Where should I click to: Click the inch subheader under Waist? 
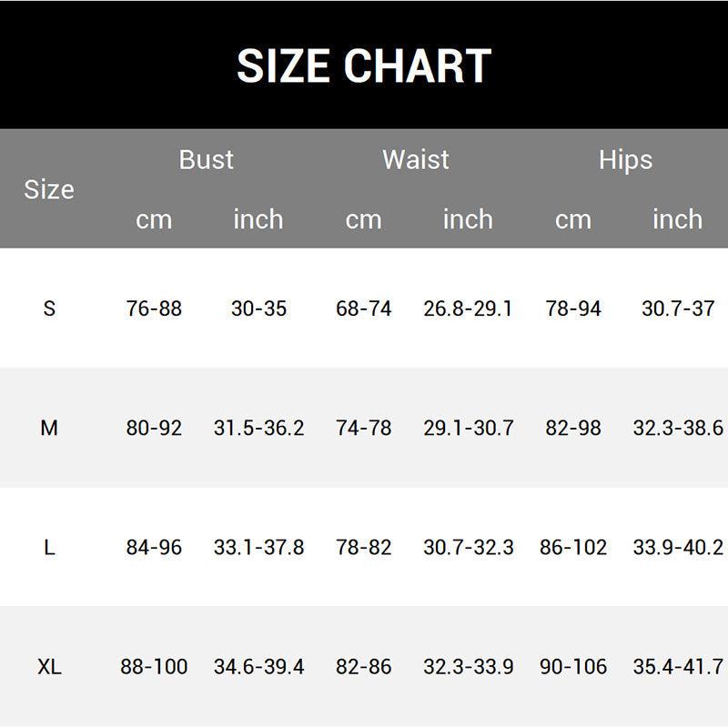pyautogui.click(x=468, y=219)
